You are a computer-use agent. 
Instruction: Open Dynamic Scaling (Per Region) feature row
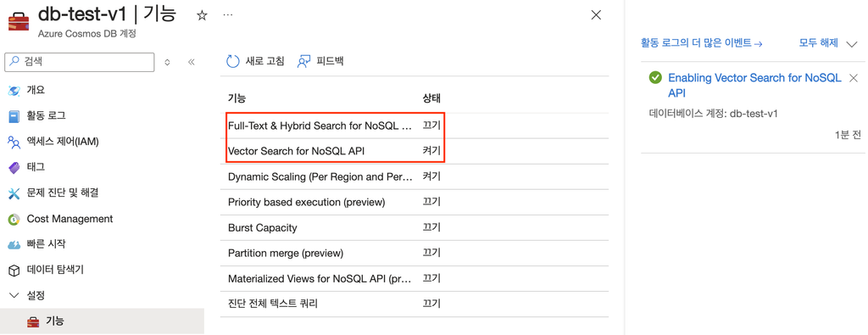tap(320, 176)
